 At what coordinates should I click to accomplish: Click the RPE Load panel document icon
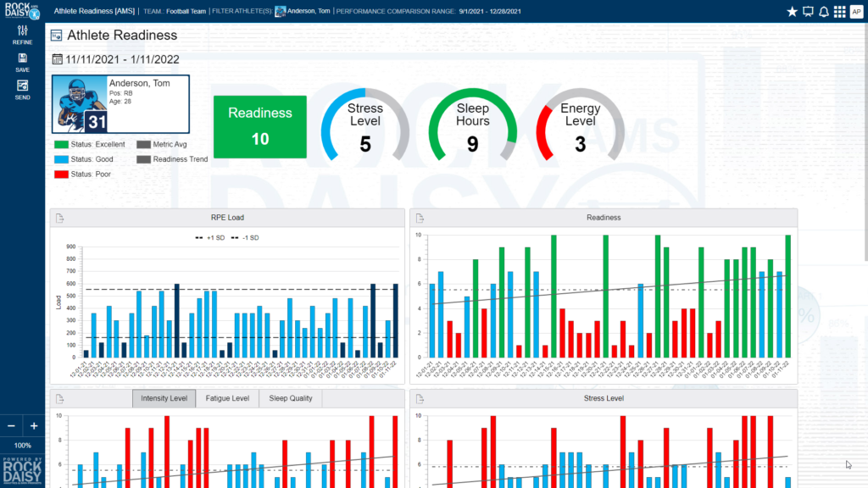60,218
